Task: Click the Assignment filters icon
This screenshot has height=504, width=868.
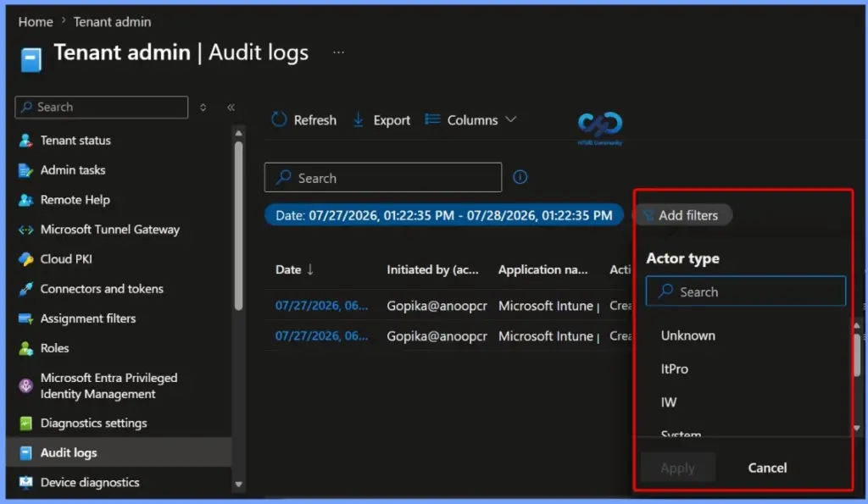Action: pyautogui.click(x=25, y=318)
